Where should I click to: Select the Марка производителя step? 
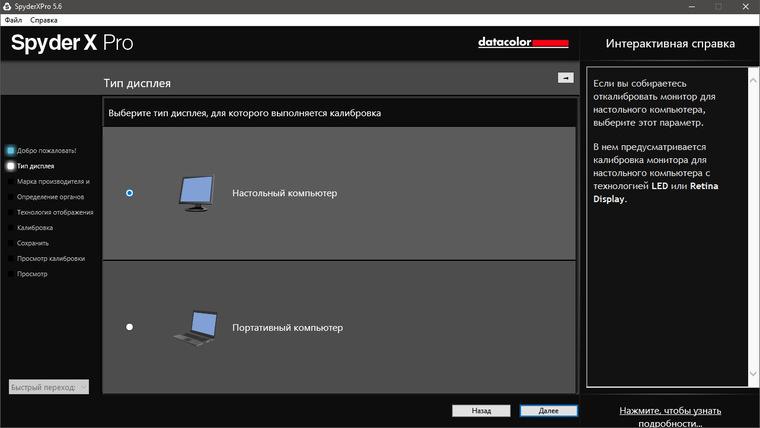point(53,182)
